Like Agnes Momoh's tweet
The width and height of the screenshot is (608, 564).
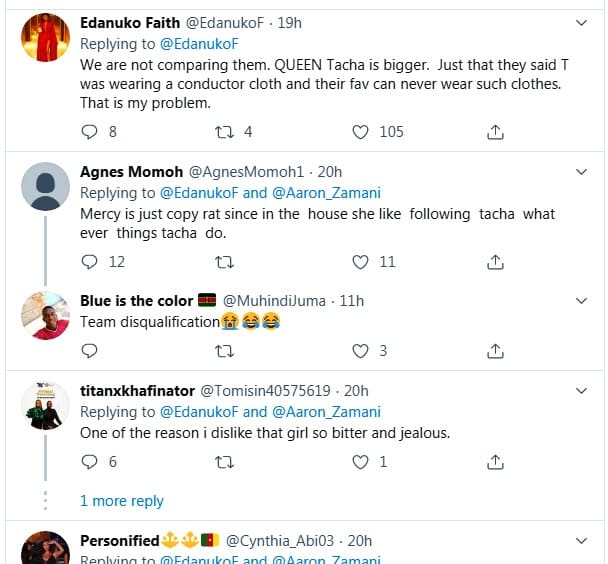[361, 262]
